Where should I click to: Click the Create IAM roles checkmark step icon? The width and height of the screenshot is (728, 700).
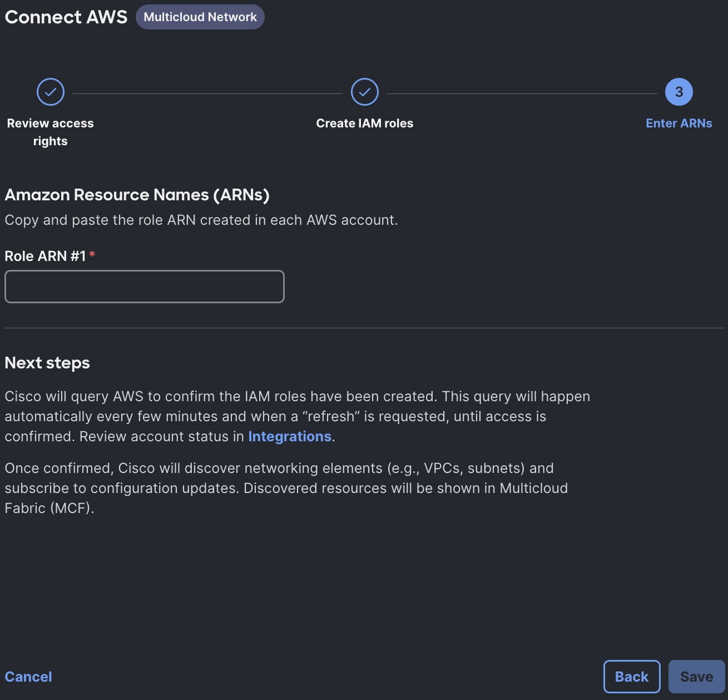point(365,92)
